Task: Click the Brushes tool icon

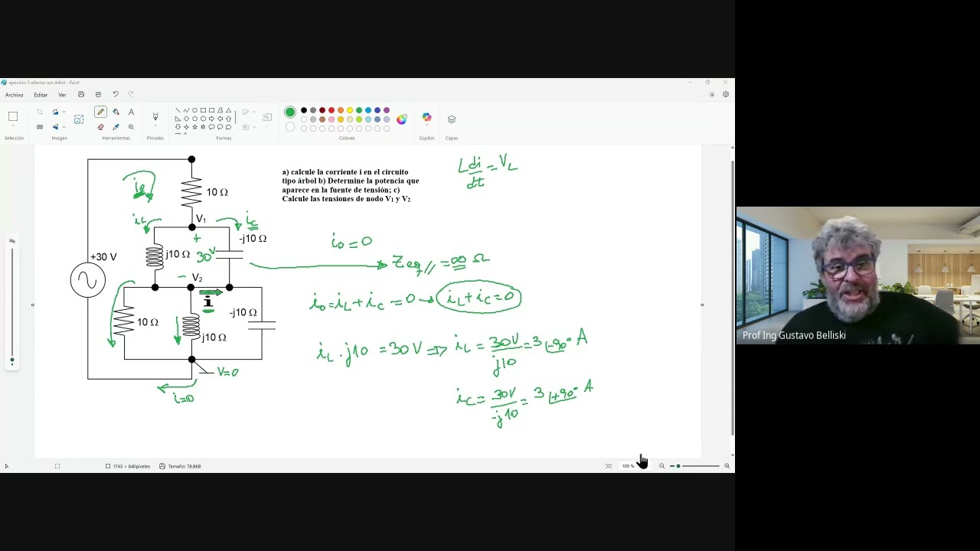Action: click(x=155, y=116)
